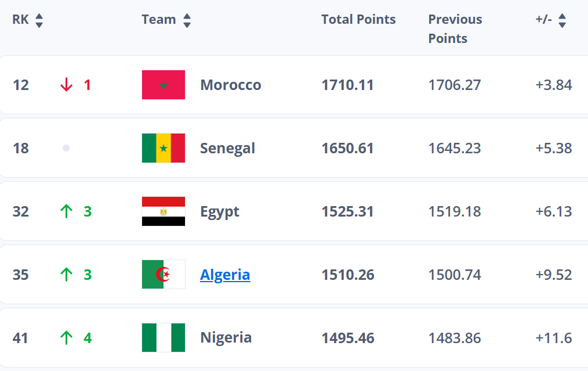The height and width of the screenshot is (371, 588).
Task: Click the Morocco team name
Action: point(230,84)
